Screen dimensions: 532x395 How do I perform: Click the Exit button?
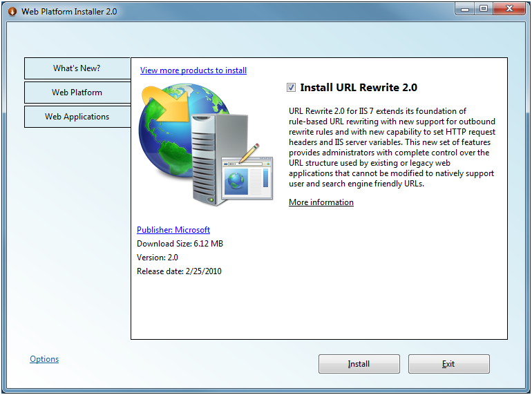[448, 364]
